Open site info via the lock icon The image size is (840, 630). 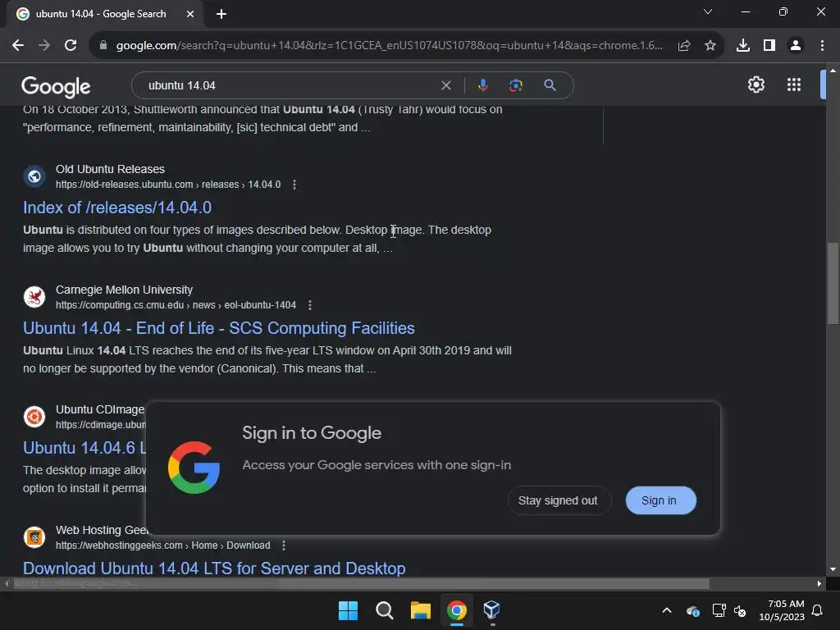point(103,46)
